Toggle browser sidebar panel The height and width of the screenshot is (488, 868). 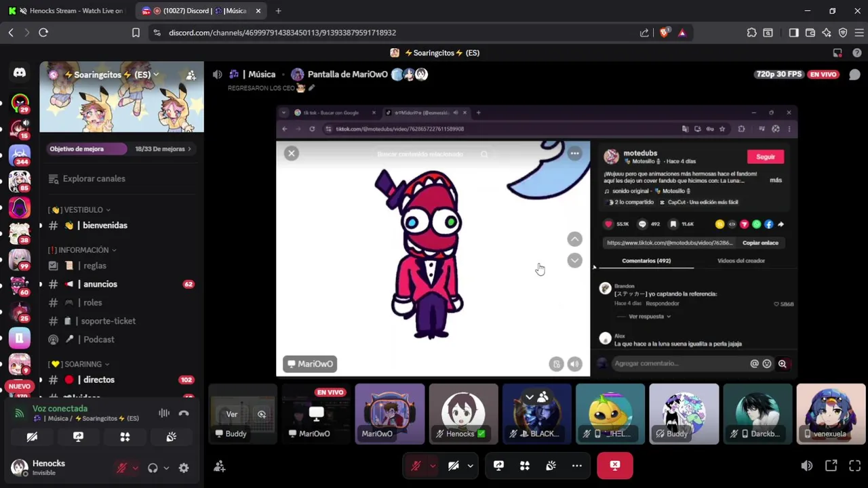[794, 33]
